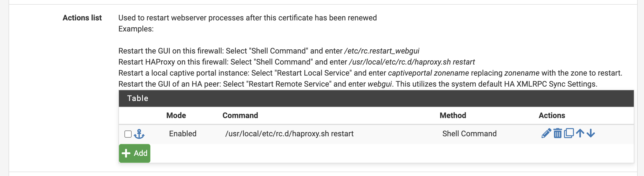Move the action down with the down-arrow icon
This screenshot has width=644, height=176.
click(590, 134)
